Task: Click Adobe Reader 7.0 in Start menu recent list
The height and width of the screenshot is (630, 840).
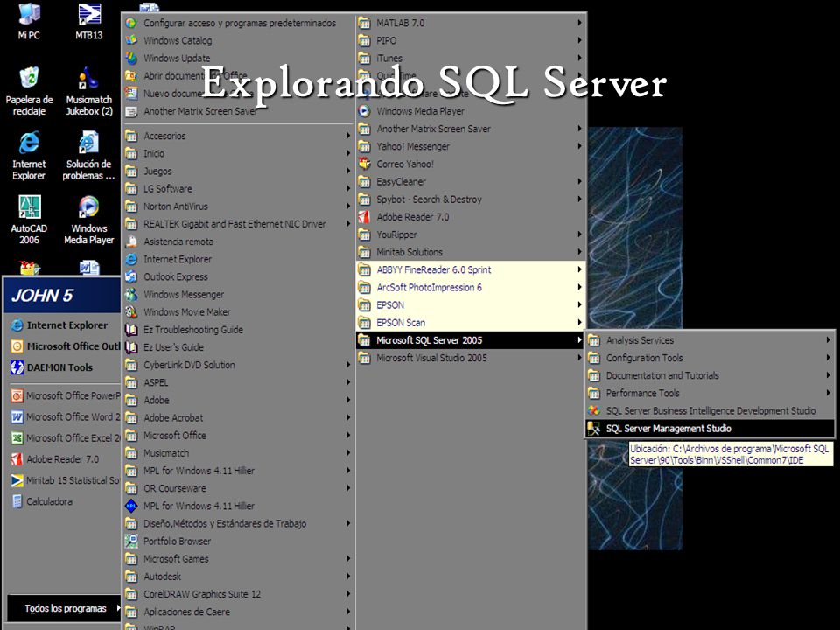Action: [x=62, y=459]
